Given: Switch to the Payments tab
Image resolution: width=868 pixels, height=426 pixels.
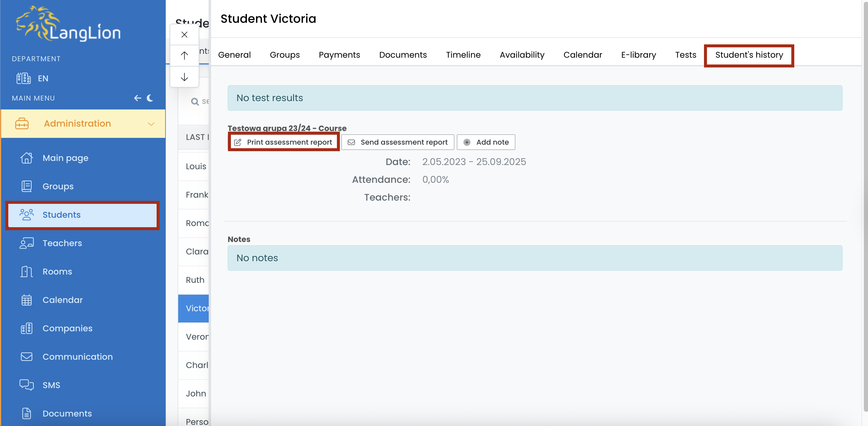Looking at the screenshot, I should tap(339, 54).
